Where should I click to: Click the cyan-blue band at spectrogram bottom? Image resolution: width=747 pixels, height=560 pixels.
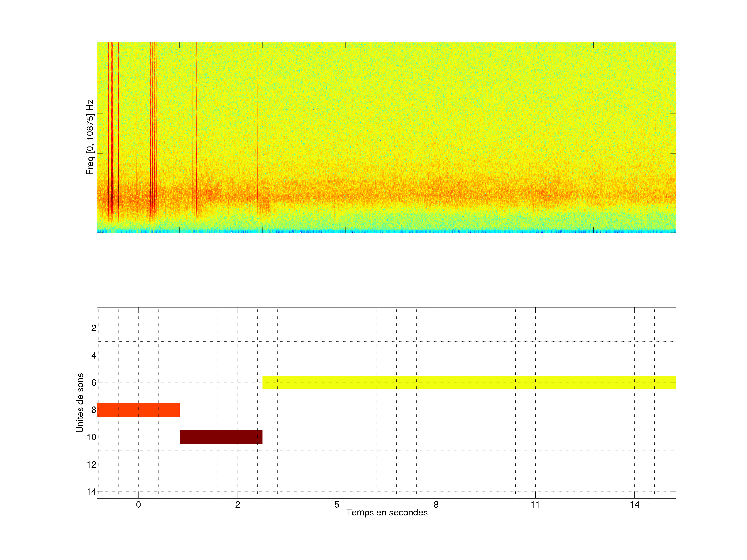(x=386, y=231)
